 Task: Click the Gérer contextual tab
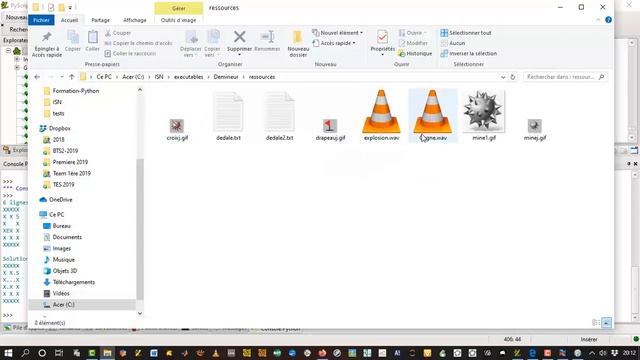pyautogui.click(x=178, y=8)
